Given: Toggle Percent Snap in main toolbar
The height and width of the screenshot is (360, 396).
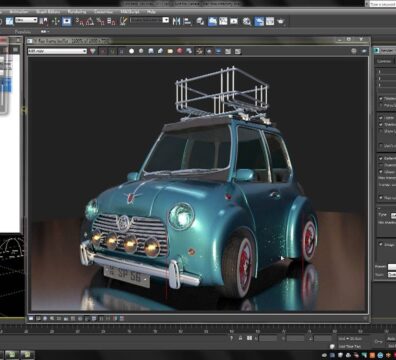Looking at the screenshot, I should click(x=100, y=22).
